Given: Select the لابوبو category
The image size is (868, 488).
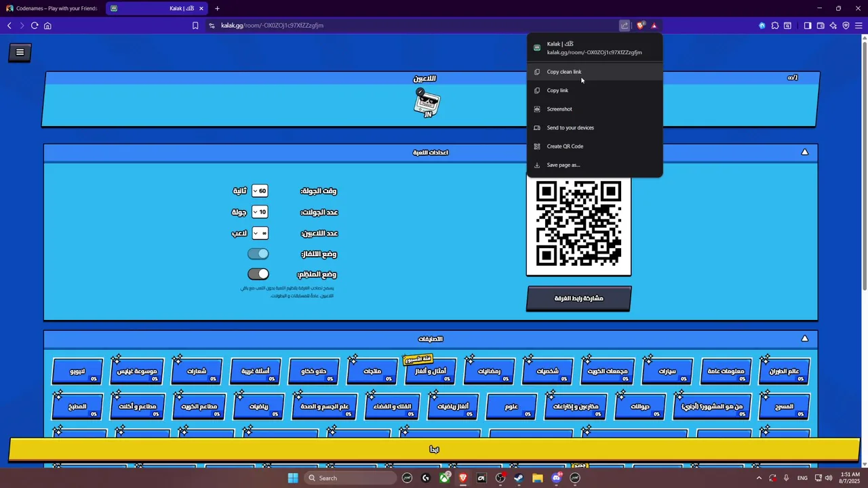Looking at the screenshot, I should tap(77, 371).
